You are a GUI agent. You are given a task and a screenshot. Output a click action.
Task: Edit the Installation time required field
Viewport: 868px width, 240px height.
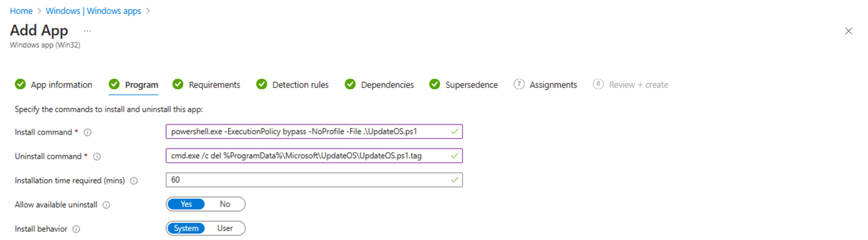tap(308, 180)
